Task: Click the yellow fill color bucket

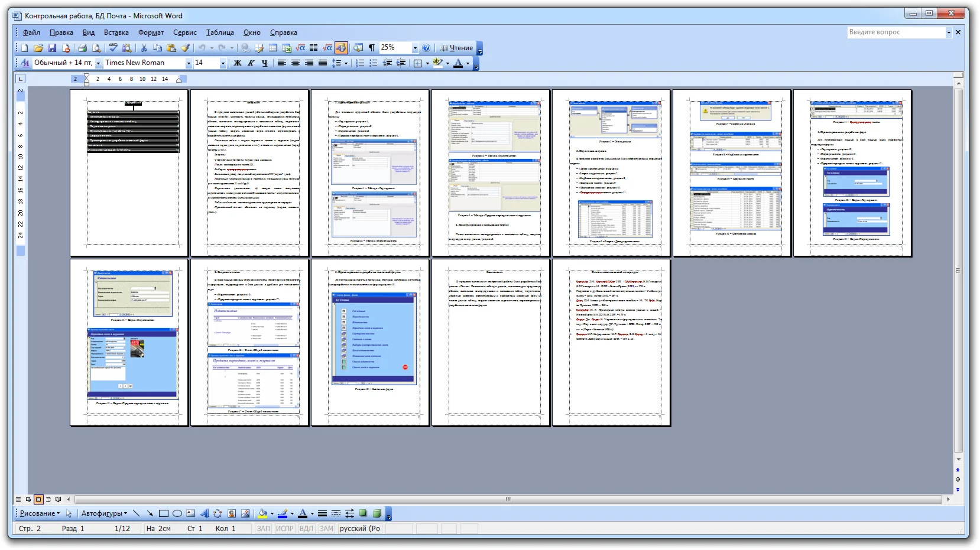Action: tap(262, 513)
